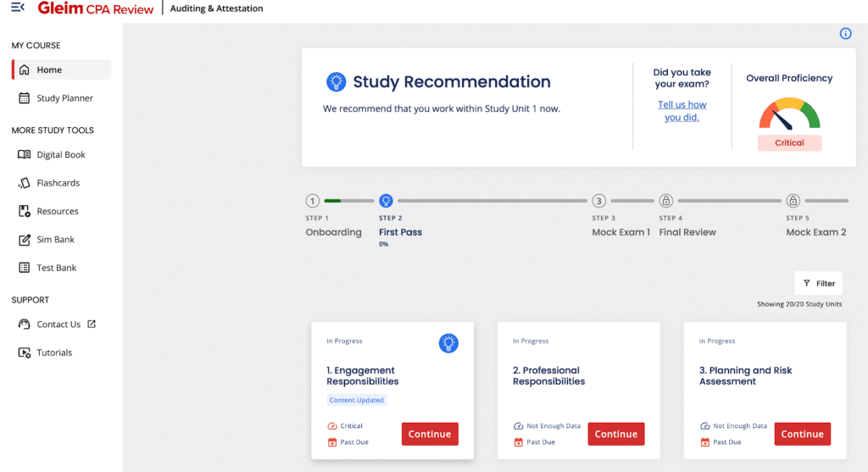Open Flashcards study tool
The height and width of the screenshot is (472, 868).
point(58,183)
